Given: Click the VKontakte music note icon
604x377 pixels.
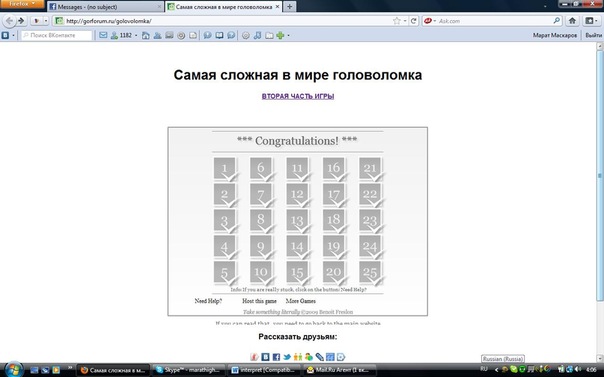Looking at the screenshot, I should (x=257, y=35).
